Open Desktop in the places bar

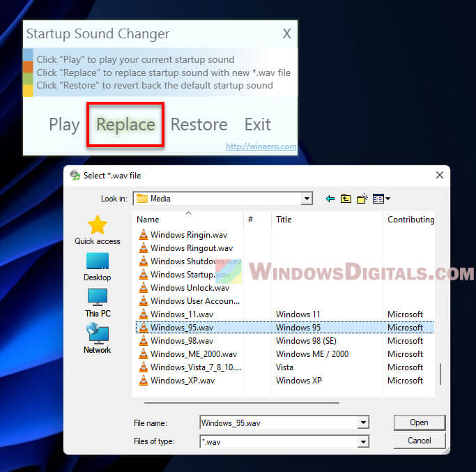(98, 267)
